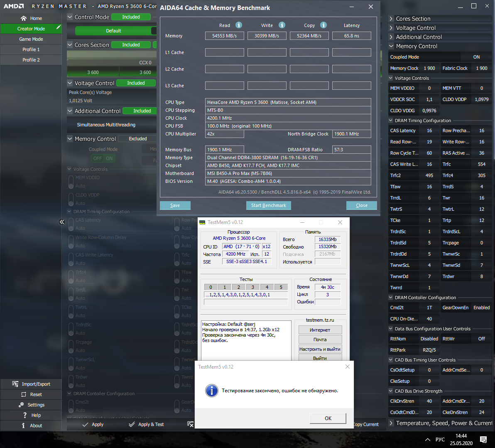This screenshot has height=448, width=495.
Task: Click the AIDA64 Memory Copy value field
Action: point(309,36)
